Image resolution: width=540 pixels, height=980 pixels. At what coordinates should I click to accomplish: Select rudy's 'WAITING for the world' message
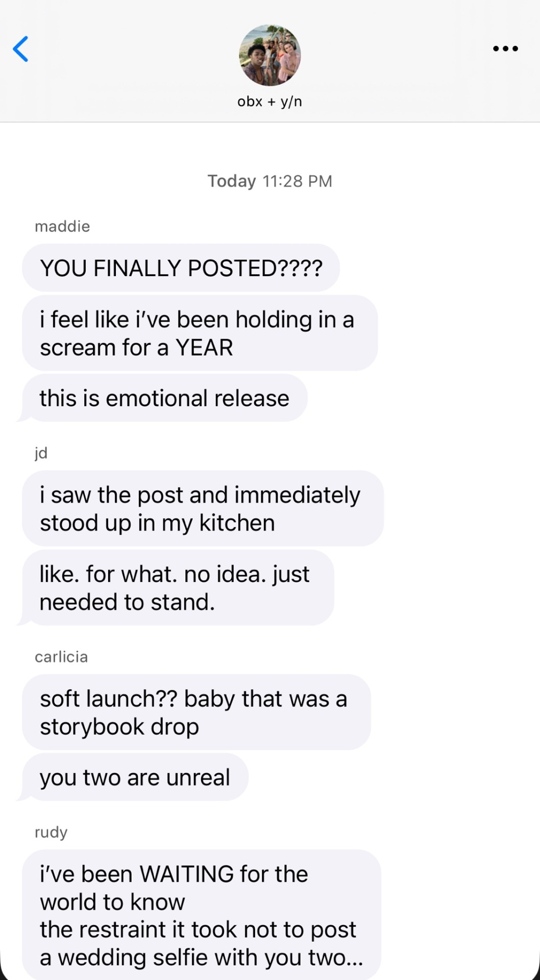coord(201,915)
